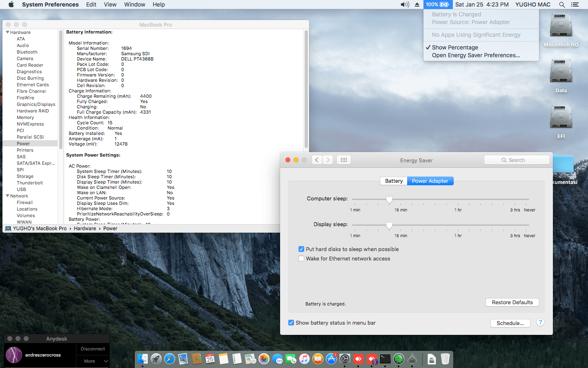Viewport: 588px width, 368px height.
Task: Open the Schedule… dialog
Action: click(x=510, y=323)
